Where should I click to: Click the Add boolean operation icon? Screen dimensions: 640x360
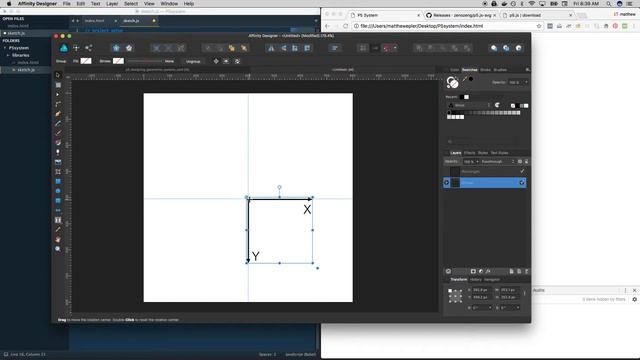(x=419, y=48)
